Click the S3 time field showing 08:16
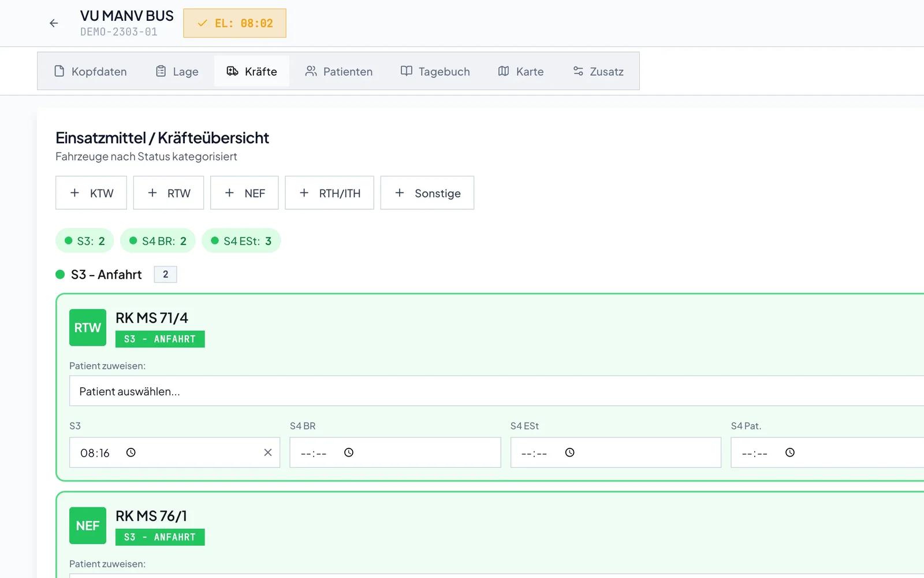The width and height of the screenshot is (924, 578). 174,453
